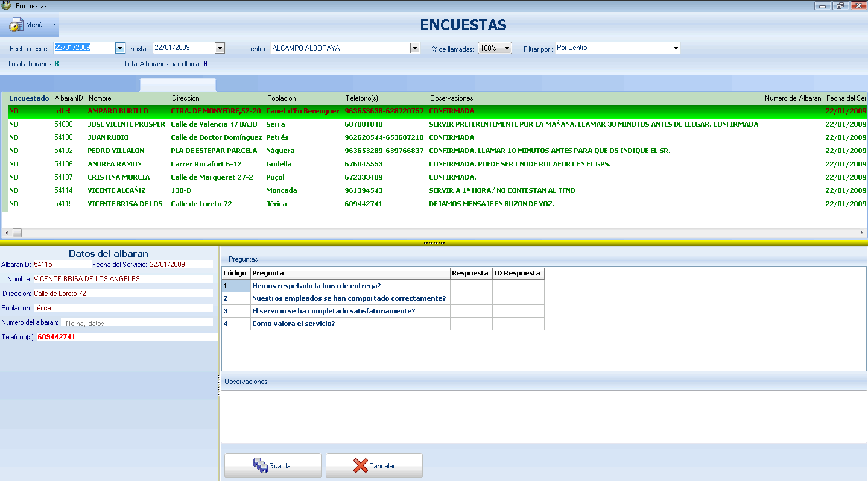
Task: Click inside the Observaciones text box
Action: (543, 416)
